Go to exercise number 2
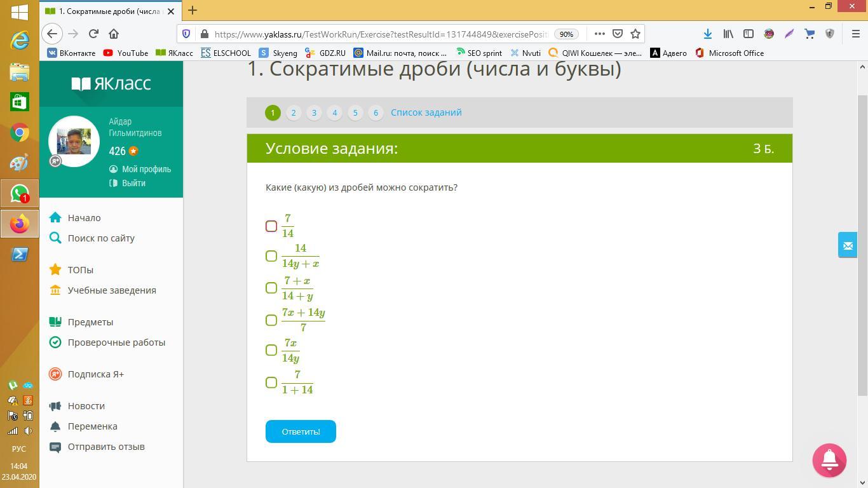 click(294, 112)
